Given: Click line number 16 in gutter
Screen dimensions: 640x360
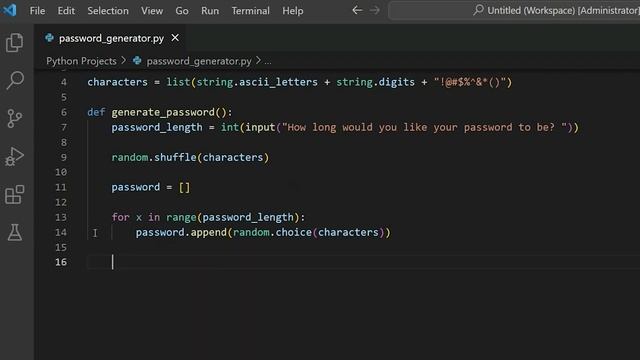Looking at the screenshot, I should click(61, 262).
